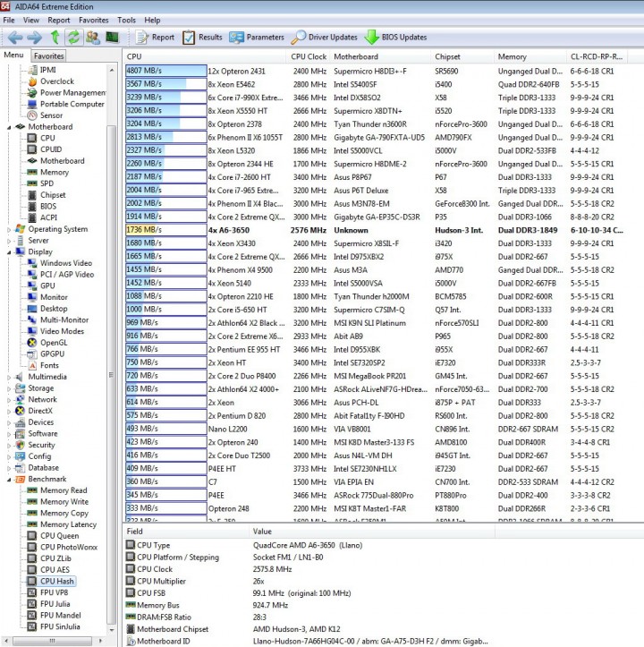644x647 pixels.
Task: Open CPUID under Motherboard
Action: (x=51, y=149)
